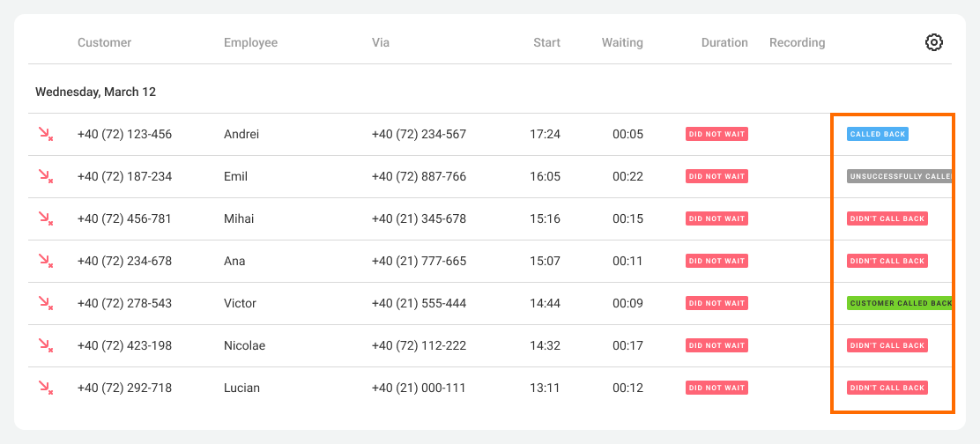Image resolution: width=980 pixels, height=444 pixels.
Task: Select via number +40 (21) 000-111
Action: (x=419, y=388)
